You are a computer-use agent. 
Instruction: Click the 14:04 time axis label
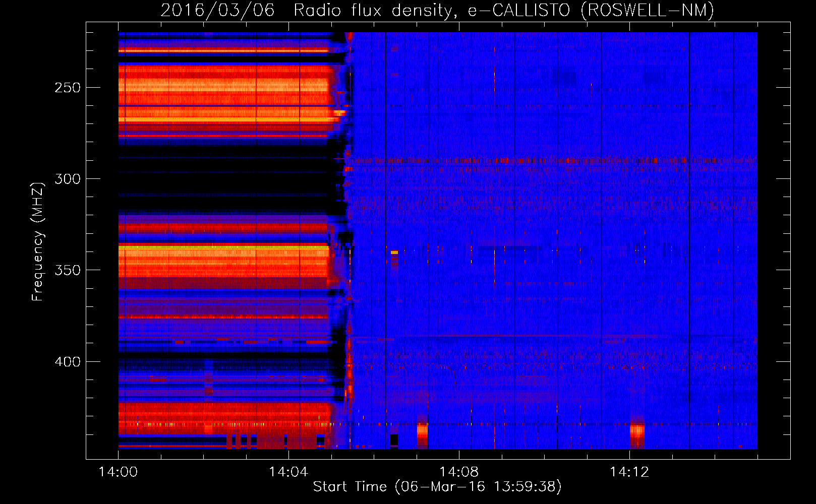288,472
